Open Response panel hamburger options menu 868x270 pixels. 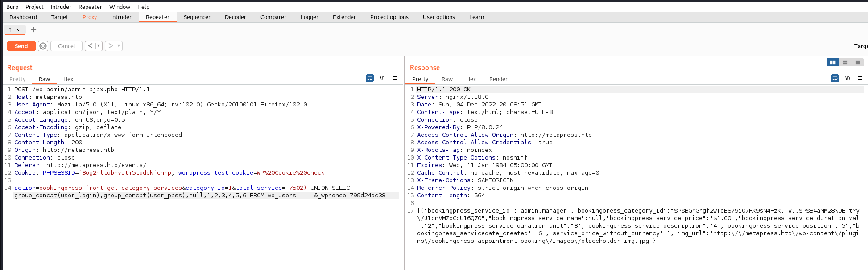click(x=860, y=78)
